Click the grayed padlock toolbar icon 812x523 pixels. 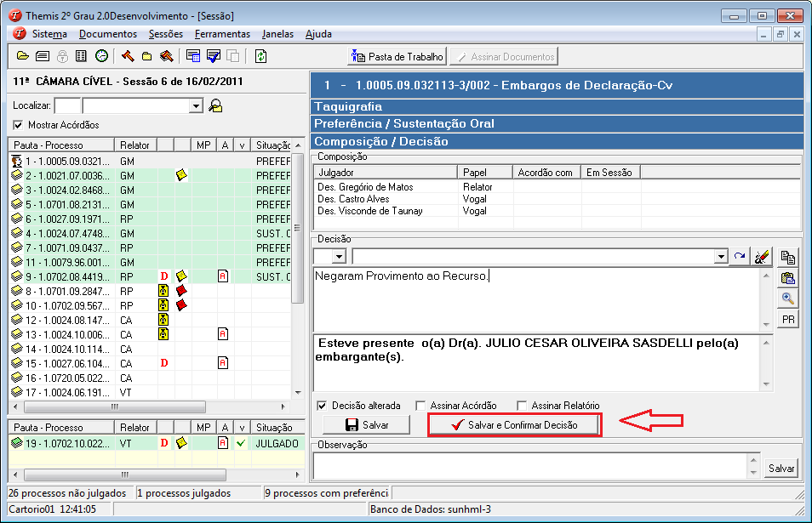(x=62, y=56)
